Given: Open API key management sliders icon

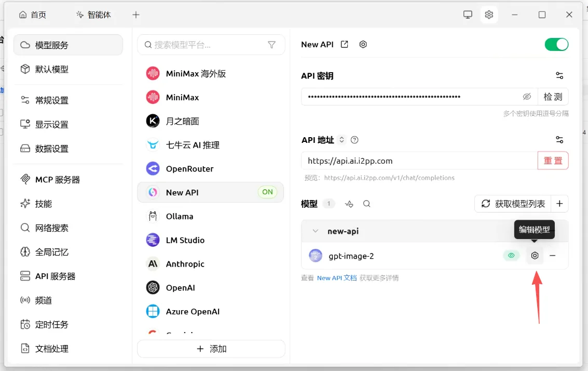Looking at the screenshot, I should (559, 75).
